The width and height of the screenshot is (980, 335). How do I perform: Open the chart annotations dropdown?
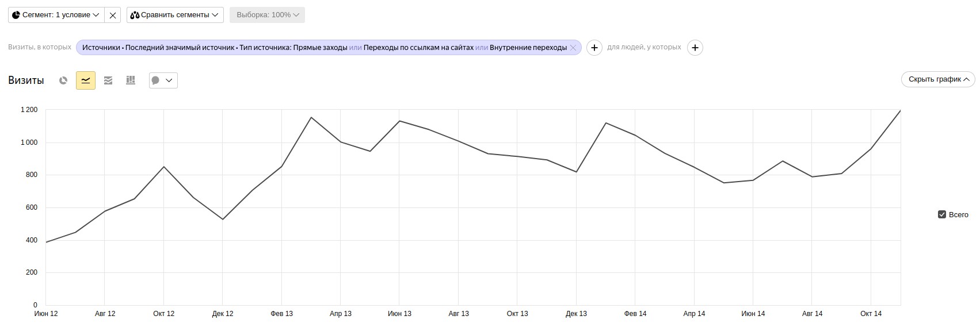[x=163, y=80]
